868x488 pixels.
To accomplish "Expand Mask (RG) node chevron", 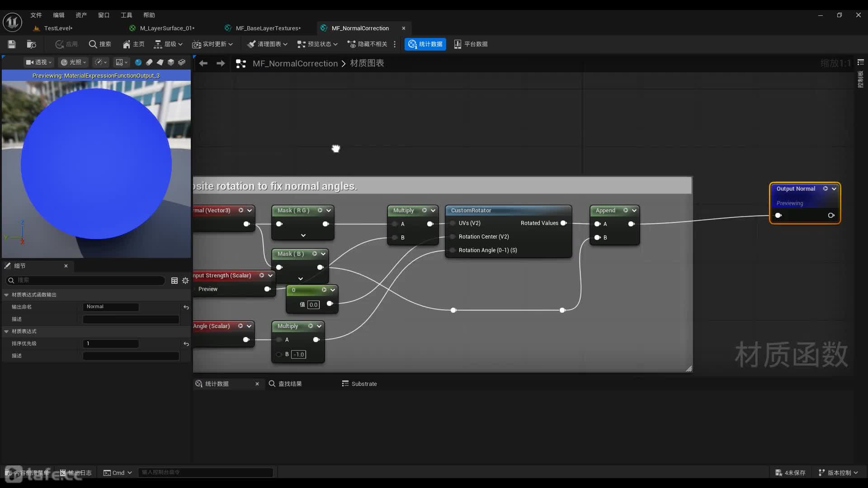I will (303, 235).
